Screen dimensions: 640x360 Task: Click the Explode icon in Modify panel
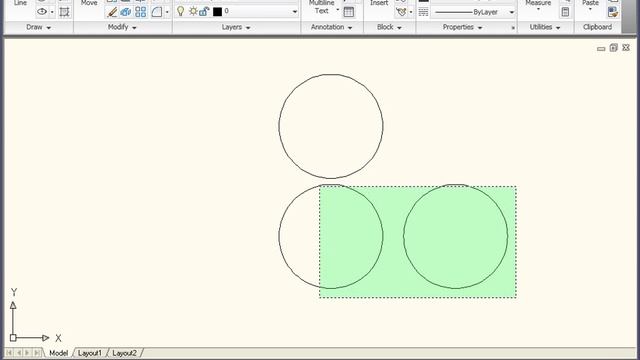pyautogui.click(x=126, y=12)
